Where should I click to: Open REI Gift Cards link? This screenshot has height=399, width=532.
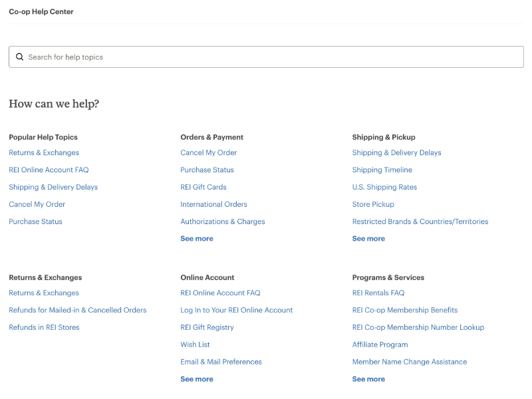point(203,188)
